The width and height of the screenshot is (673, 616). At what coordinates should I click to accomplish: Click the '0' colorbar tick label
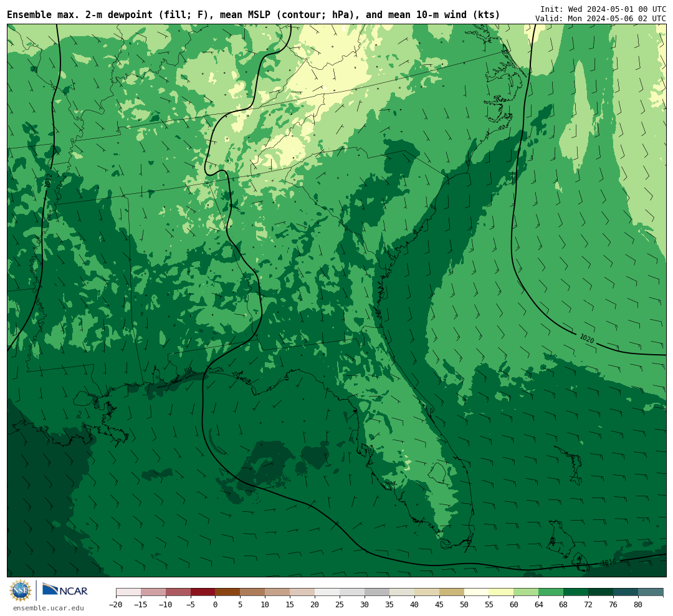(x=216, y=604)
